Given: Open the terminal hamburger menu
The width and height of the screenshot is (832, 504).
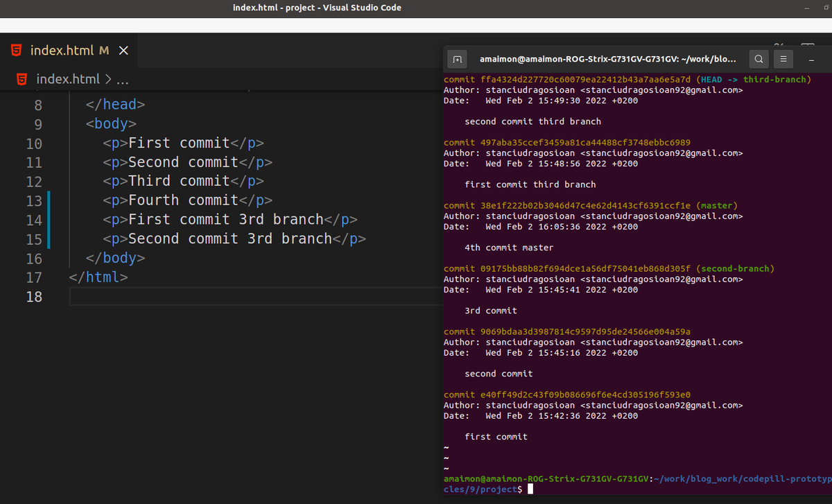Looking at the screenshot, I should tap(783, 59).
